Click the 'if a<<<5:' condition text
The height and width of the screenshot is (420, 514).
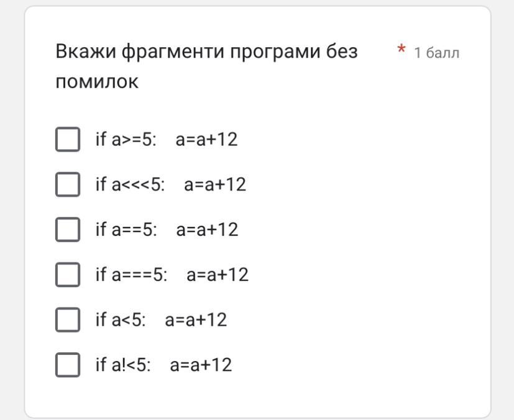tap(130, 185)
